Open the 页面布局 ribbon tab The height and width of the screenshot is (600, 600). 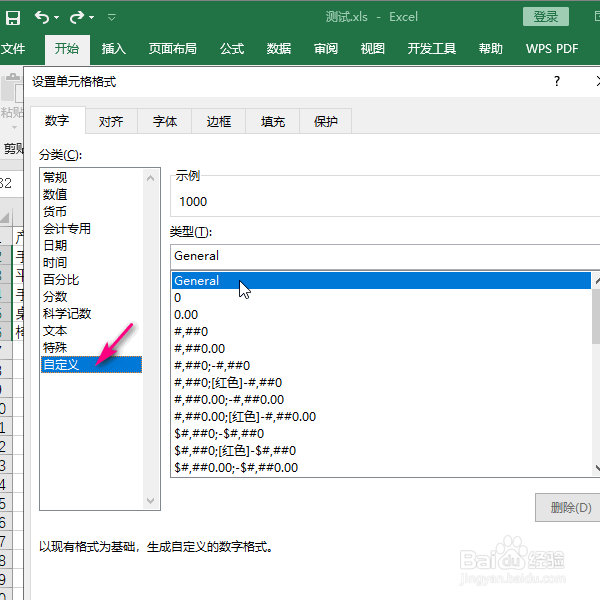173,49
